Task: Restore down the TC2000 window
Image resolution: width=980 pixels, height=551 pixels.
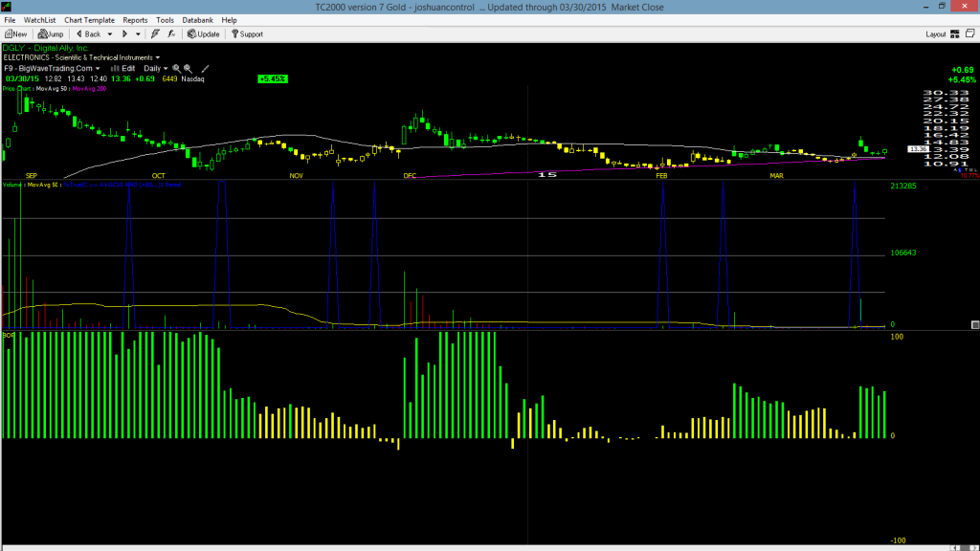Action: click(942, 7)
